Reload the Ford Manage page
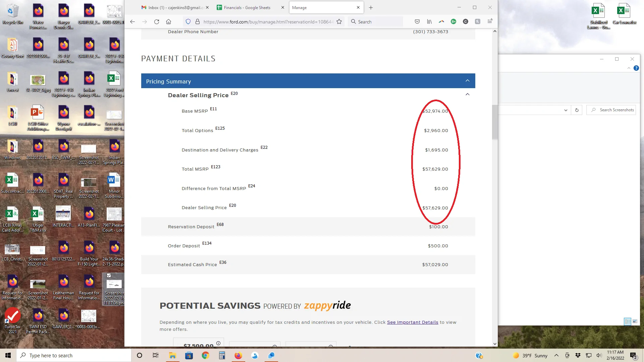Screen dimensions: 644x362 coord(157,21)
